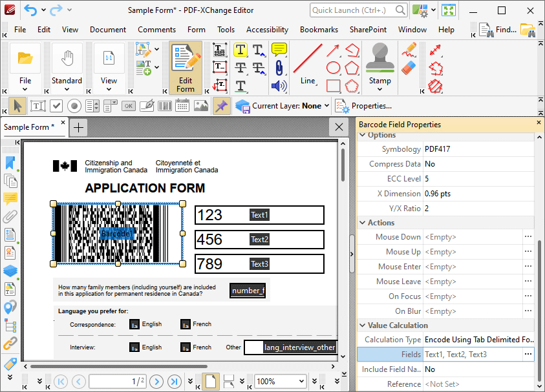Switch to continuous page layout
The width and height of the screenshot is (545, 392).
(229, 382)
